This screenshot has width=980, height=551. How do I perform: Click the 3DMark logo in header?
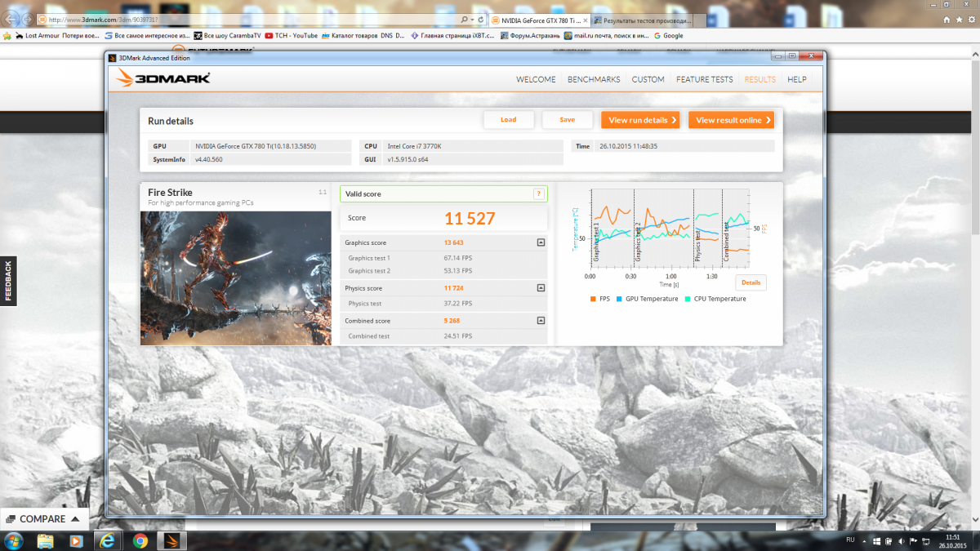tap(163, 78)
